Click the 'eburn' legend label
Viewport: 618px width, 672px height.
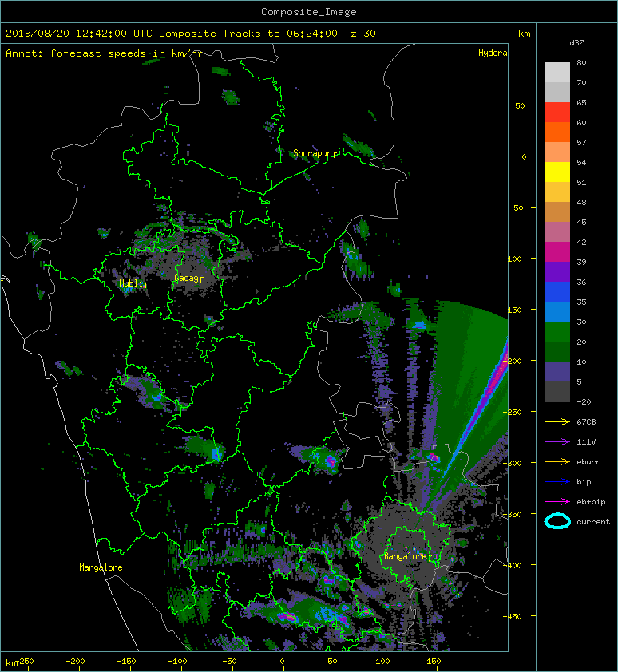tap(588, 461)
